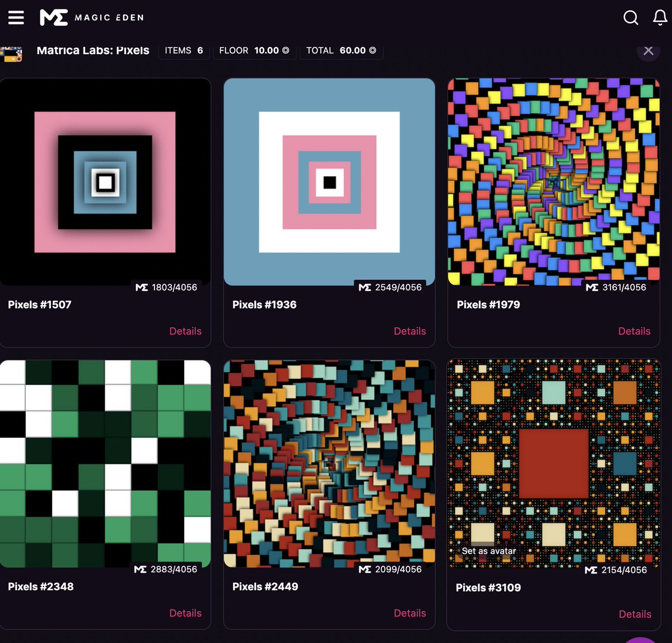The width and height of the screenshot is (672, 643).
Task: Click the ITEMS 6 stat badge
Action: 184,51
